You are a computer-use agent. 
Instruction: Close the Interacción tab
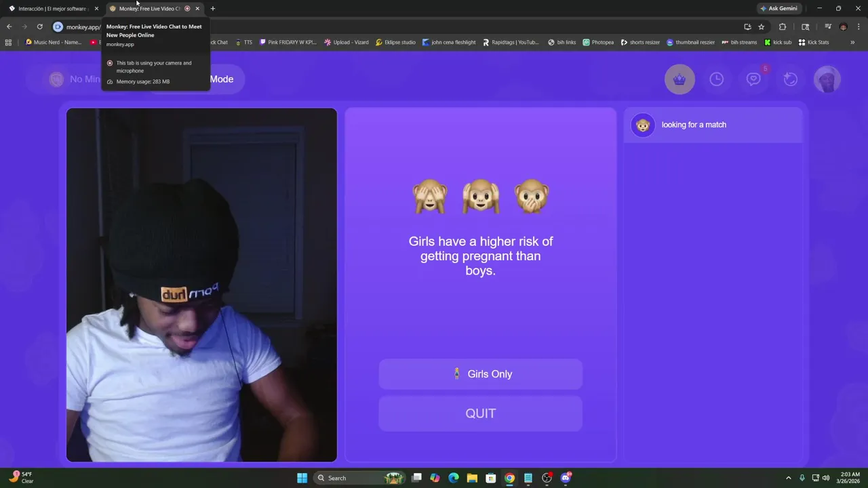click(x=96, y=8)
